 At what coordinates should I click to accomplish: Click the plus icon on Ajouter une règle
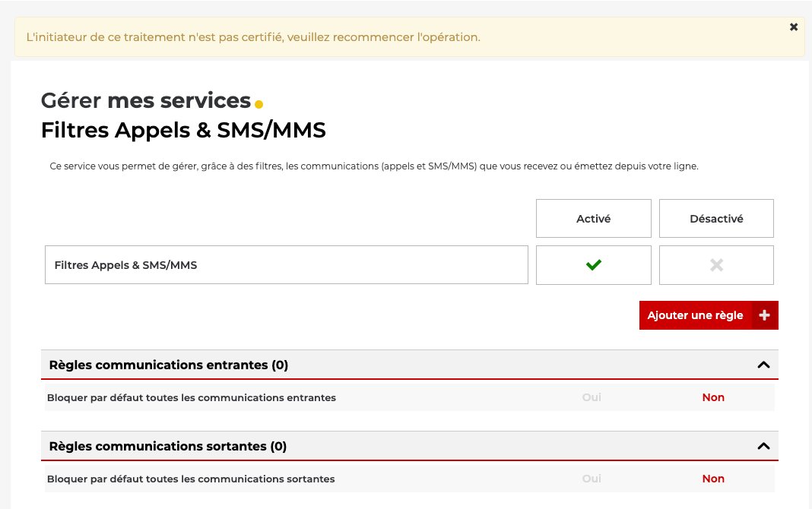click(x=764, y=315)
